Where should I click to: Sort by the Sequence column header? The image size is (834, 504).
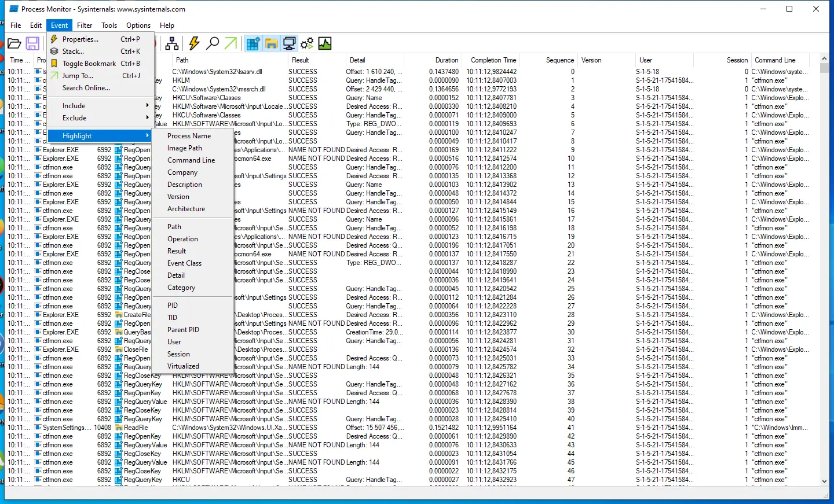point(548,60)
